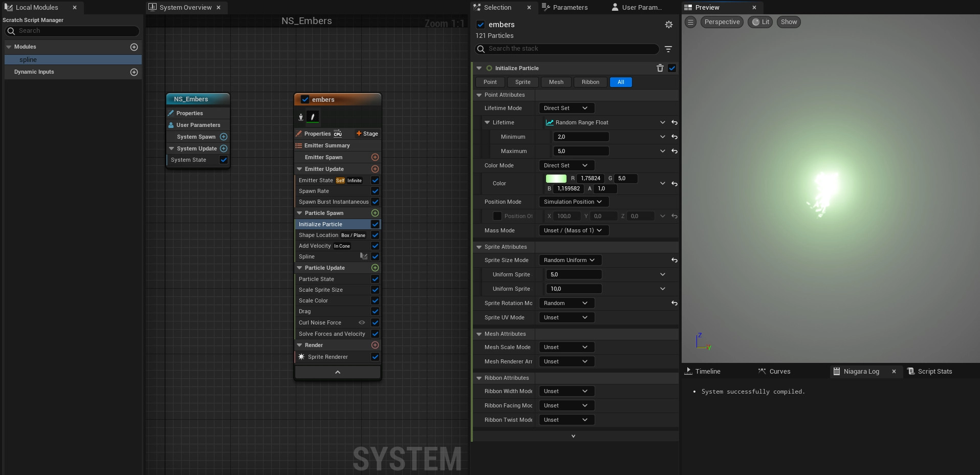Open emitter settings gear icon
Image resolution: width=980 pixels, height=475 pixels.
point(668,25)
